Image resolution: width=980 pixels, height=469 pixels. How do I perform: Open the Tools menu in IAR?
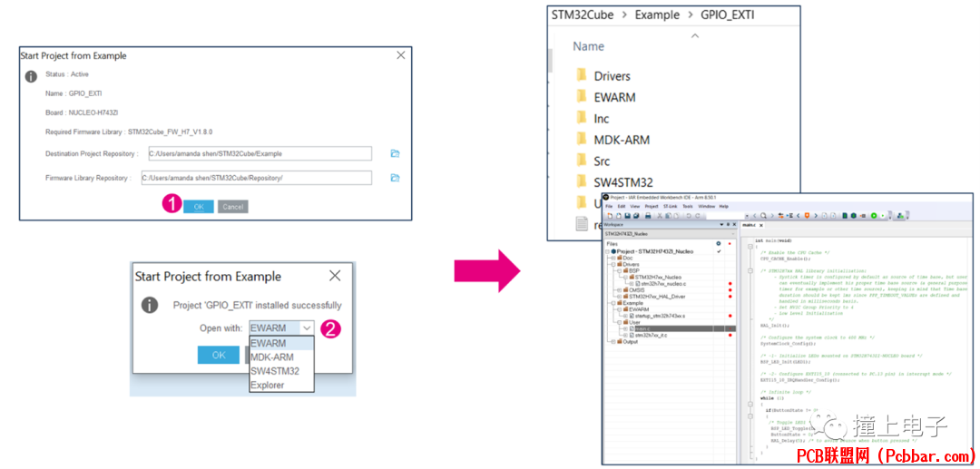688,206
